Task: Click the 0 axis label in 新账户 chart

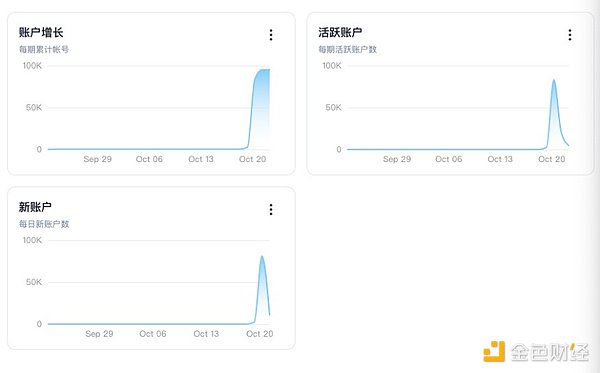Action: pos(39,324)
